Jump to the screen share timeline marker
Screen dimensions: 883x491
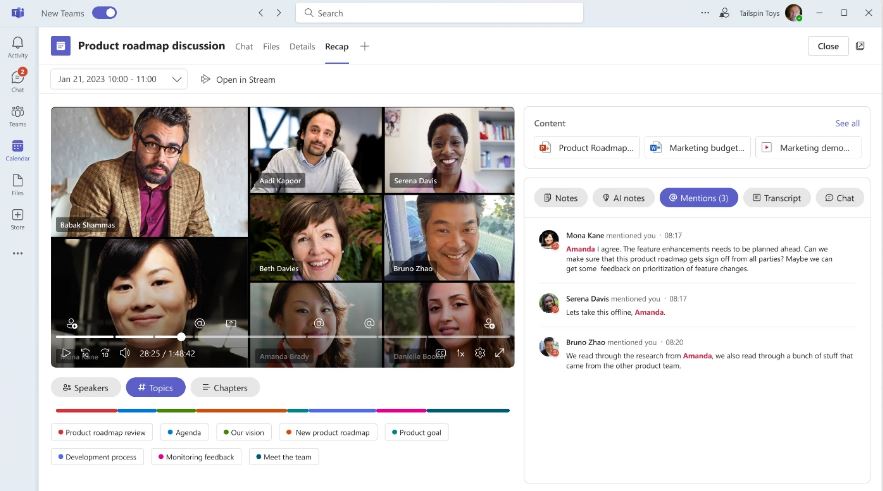[231, 323]
